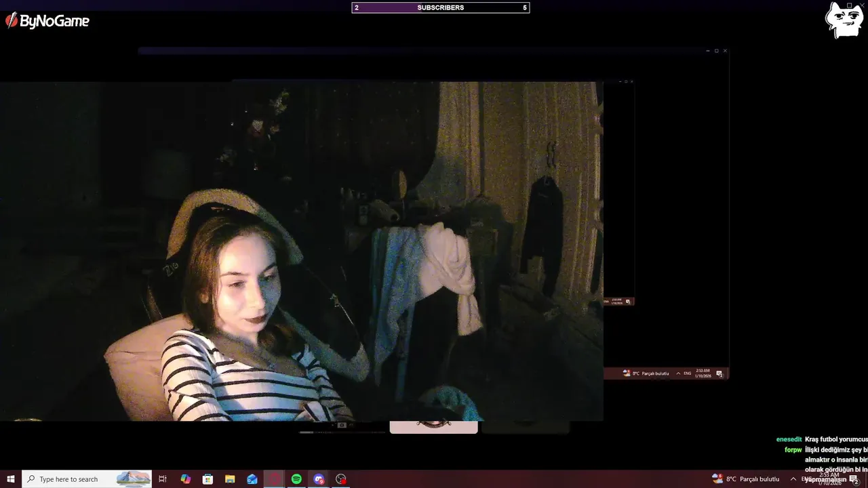
Task: Open Microsoft Store from the taskbar
Action: coord(208,479)
